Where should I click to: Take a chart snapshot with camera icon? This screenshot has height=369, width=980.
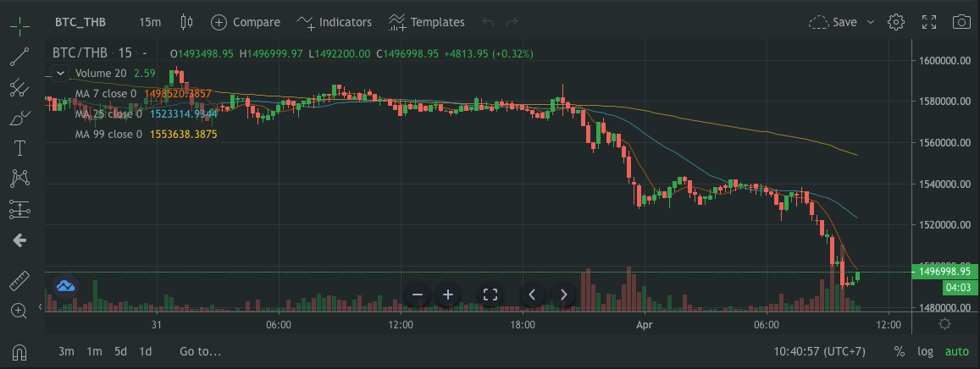pyautogui.click(x=961, y=22)
